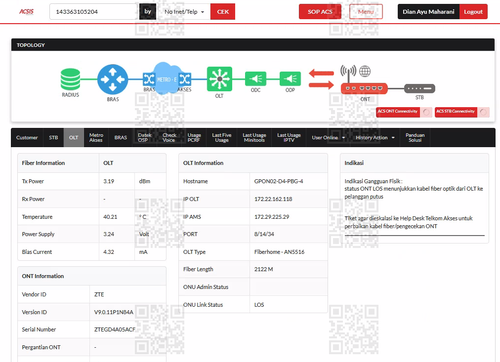This screenshot has height=362, width=500.
Task: Click the TOPOLOGY panel header
Action: coord(253,45)
